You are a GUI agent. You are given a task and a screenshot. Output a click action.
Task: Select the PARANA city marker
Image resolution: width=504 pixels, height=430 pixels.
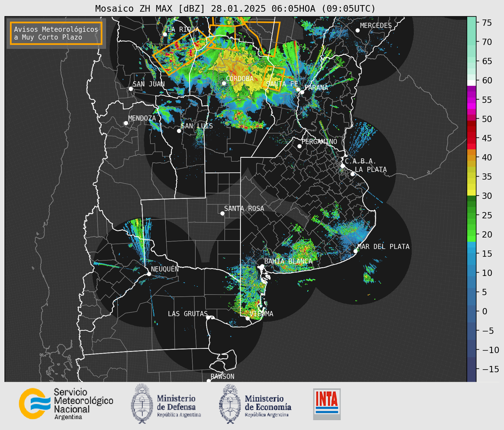[302, 92]
